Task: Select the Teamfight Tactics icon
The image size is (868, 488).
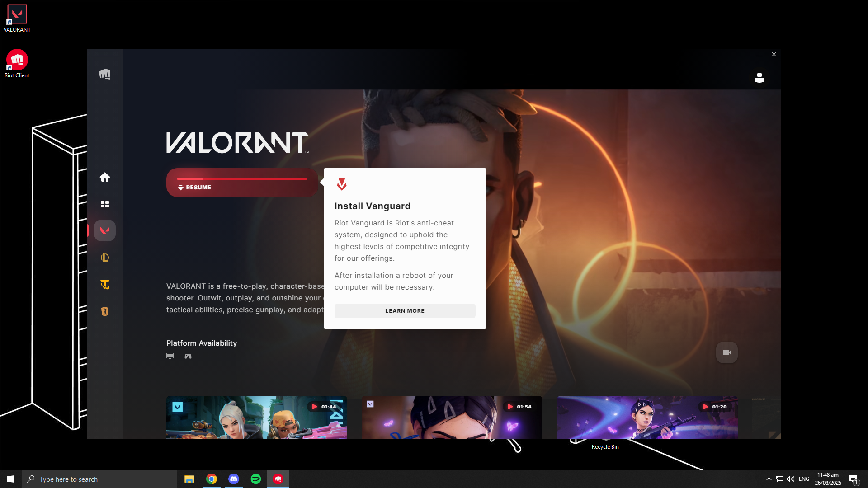Action: 105,285
